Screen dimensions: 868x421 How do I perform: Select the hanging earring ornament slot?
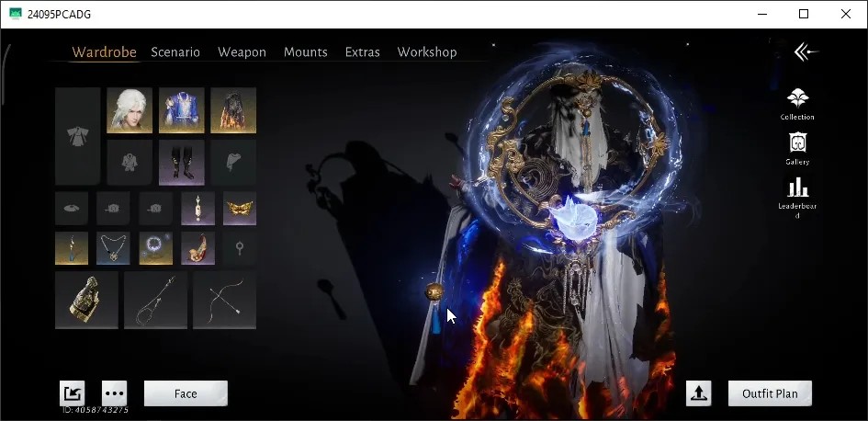[x=197, y=209]
